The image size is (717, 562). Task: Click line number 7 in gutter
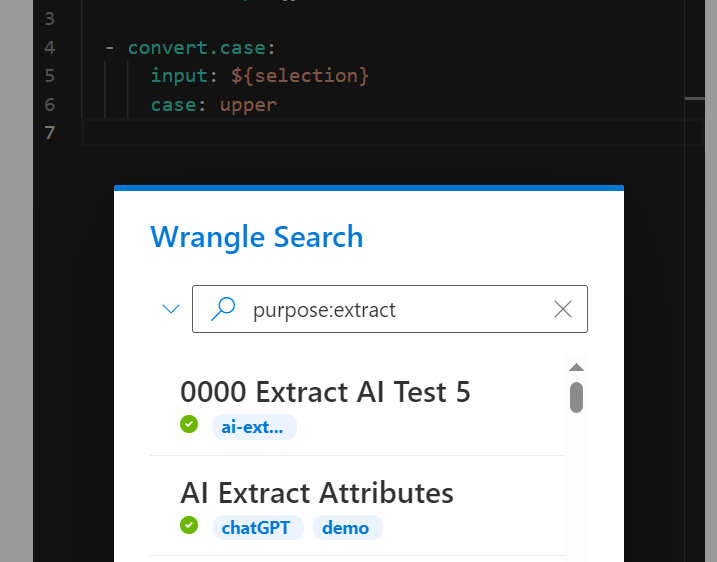pos(49,133)
